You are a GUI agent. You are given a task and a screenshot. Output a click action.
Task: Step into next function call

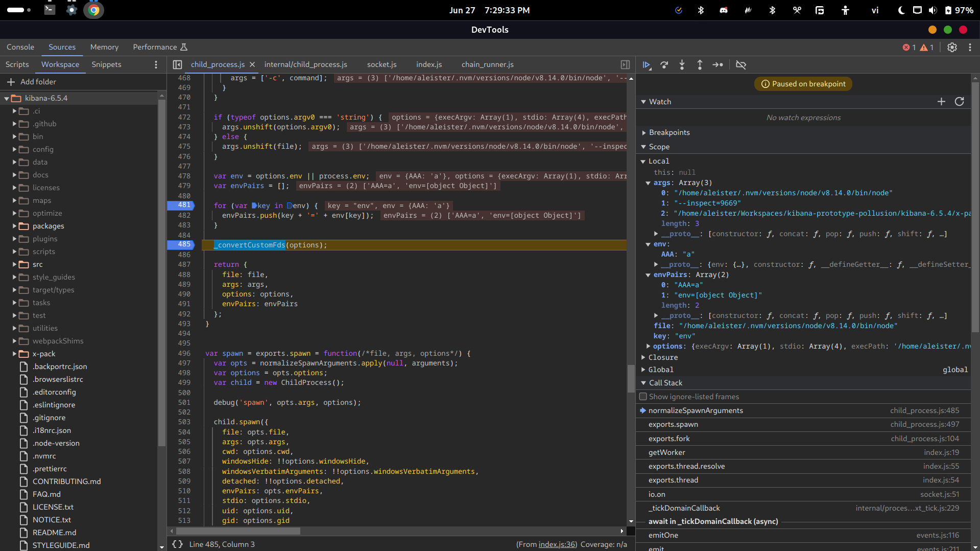tap(682, 65)
